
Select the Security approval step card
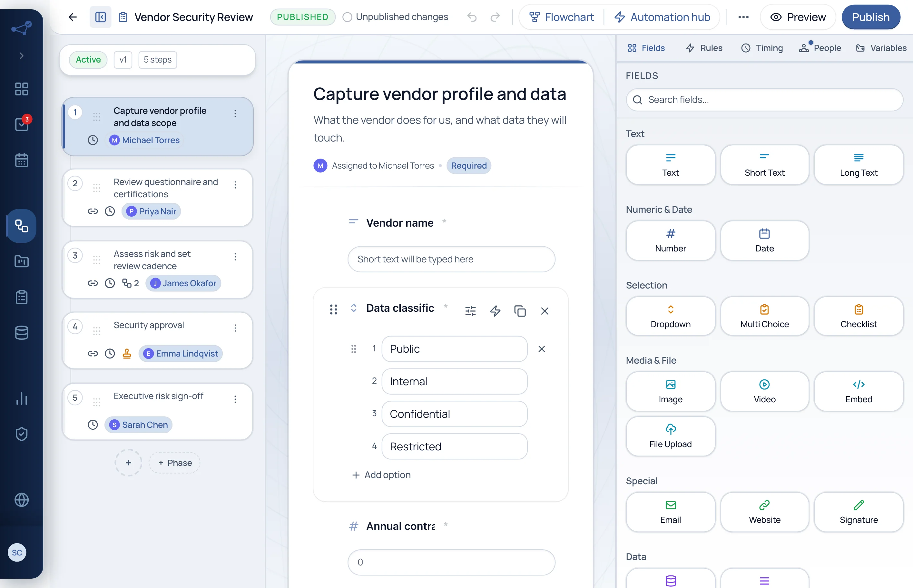[157, 340]
